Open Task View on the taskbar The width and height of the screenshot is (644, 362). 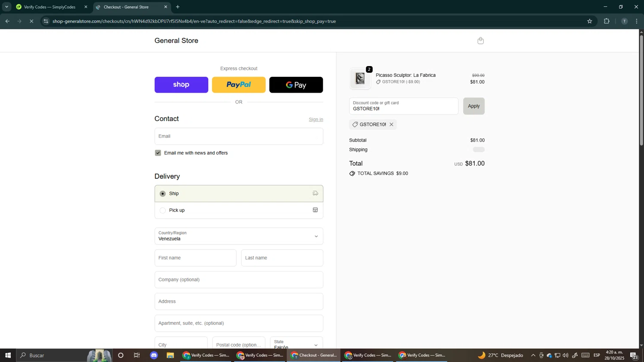tap(137, 355)
